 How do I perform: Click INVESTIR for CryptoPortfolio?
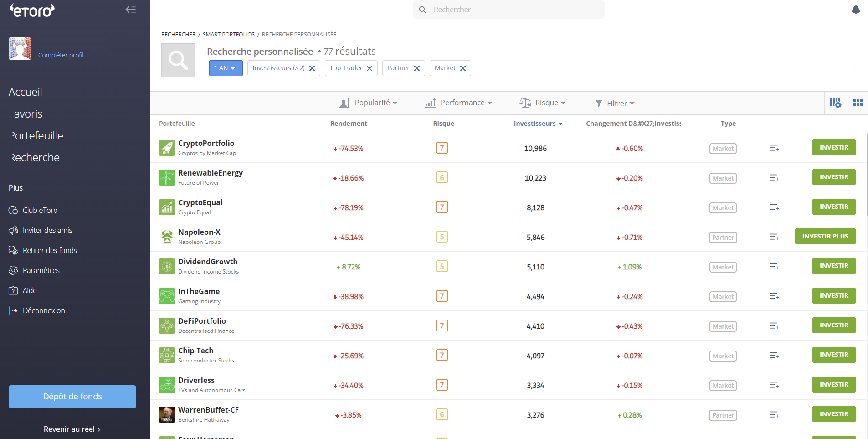(x=834, y=148)
